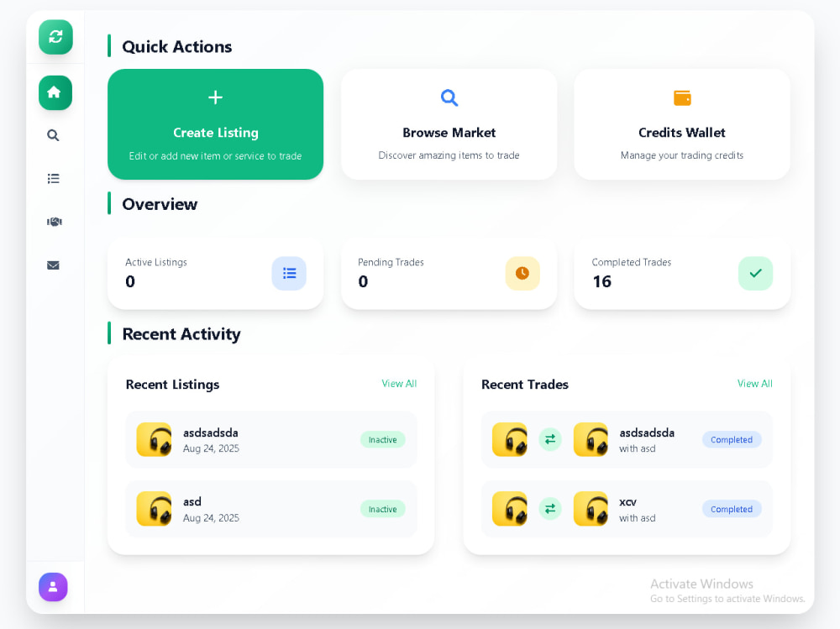Click the Recent Activity heading

(181, 333)
